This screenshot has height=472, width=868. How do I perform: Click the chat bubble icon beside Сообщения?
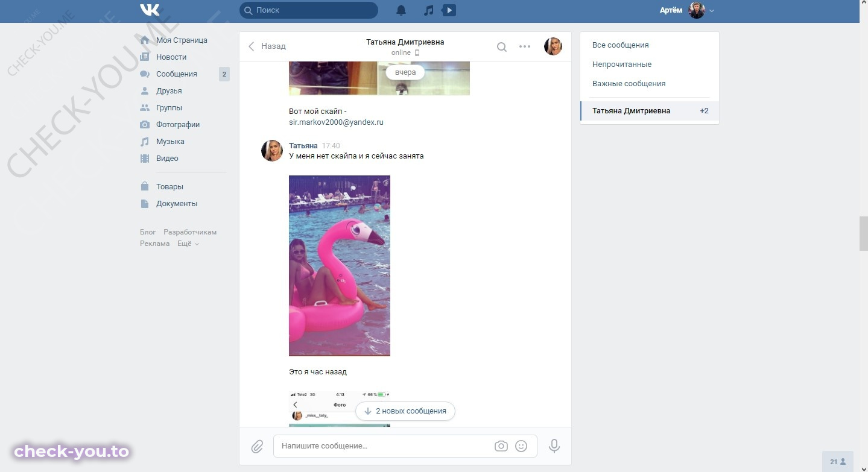tap(145, 74)
